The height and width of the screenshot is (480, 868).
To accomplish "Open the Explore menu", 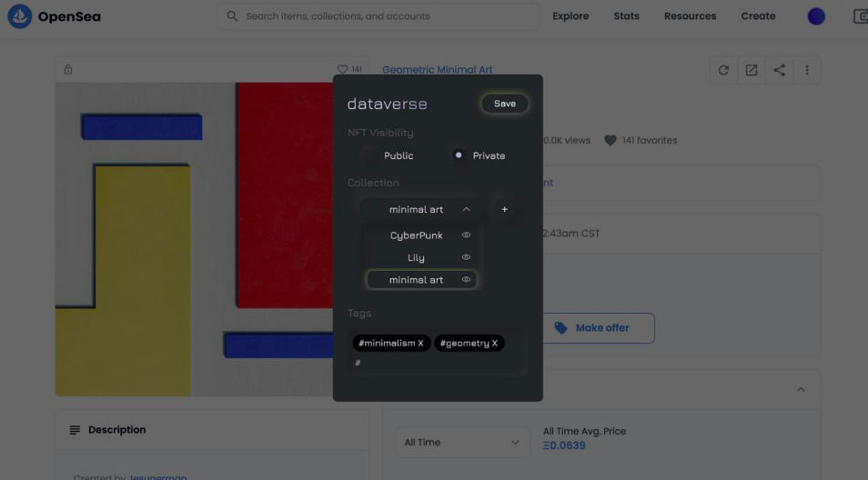I will [570, 16].
